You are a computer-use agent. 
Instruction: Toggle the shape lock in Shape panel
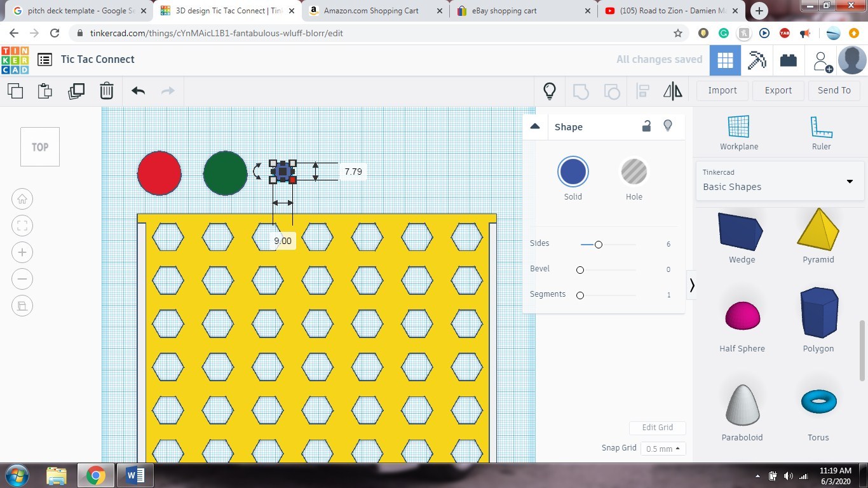[x=646, y=126]
